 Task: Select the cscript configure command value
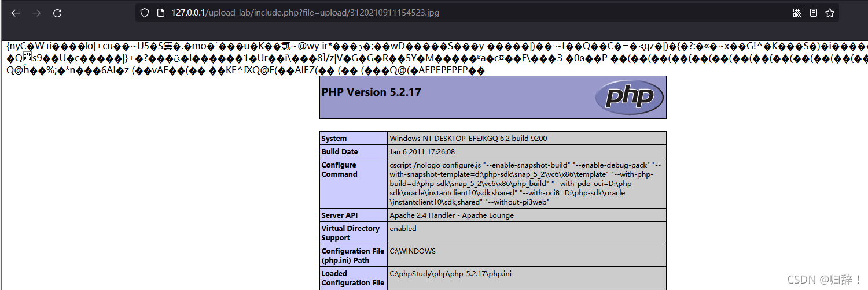tap(527, 183)
